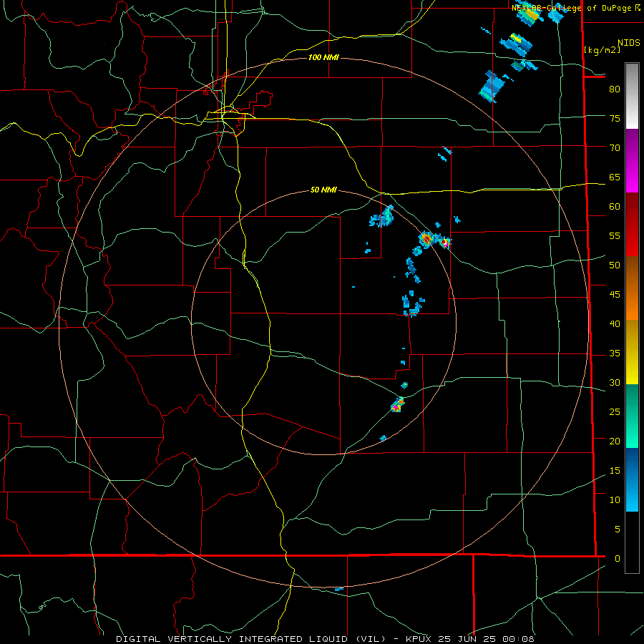Image resolution: width=644 pixels, height=644 pixels.
Task: Click the 25 JUN 25 date in caption
Action: (x=468, y=639)
